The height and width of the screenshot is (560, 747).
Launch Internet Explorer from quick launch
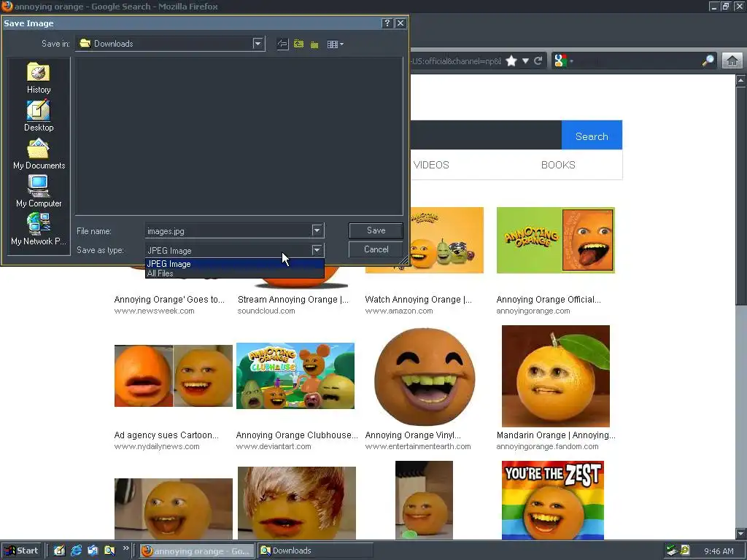point(76,551)
